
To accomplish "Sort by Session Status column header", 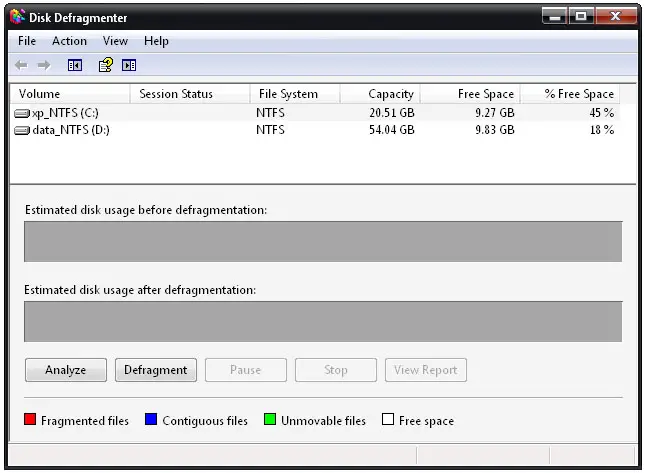I will click(x=190, y=94).
